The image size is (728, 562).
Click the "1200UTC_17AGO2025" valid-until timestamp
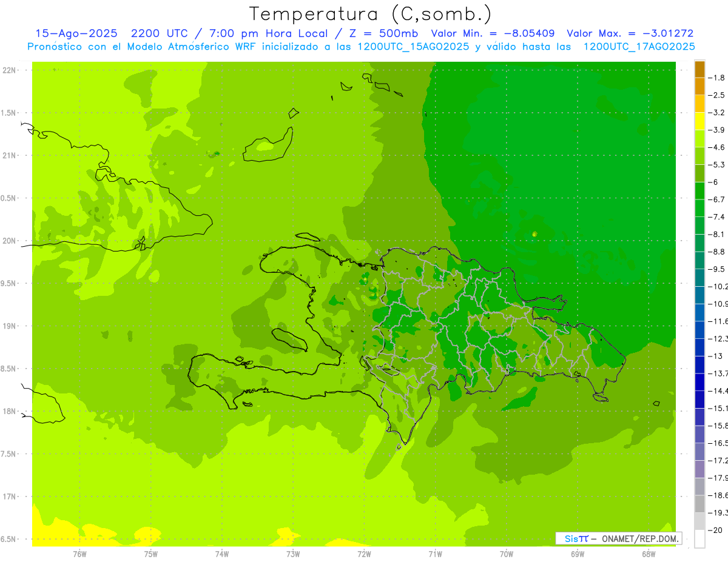coord(639,47)
